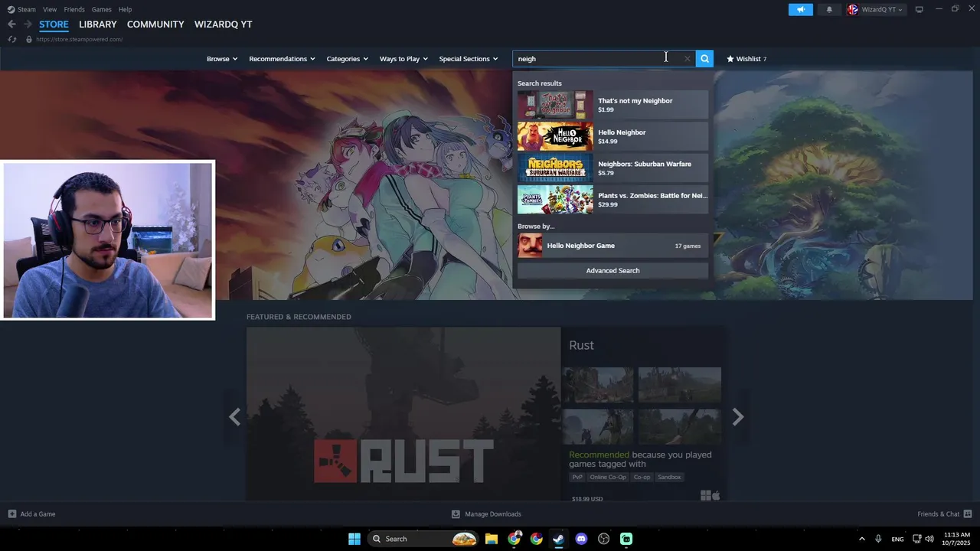Show the previous featured game carousel arrow

pos(235,417)
